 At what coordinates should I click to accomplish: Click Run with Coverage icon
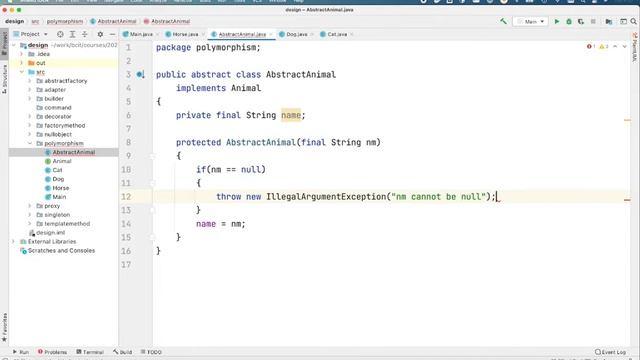pos(581,21)
